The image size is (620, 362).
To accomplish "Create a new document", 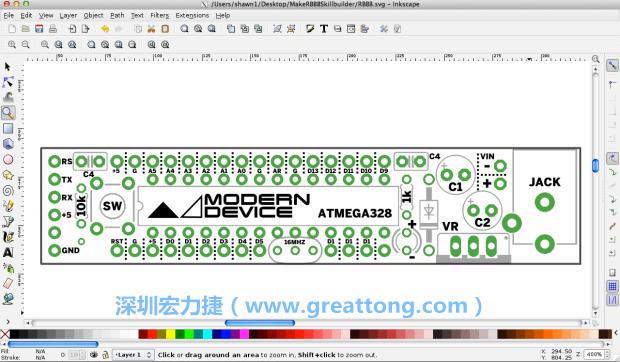I will (12, 29).
